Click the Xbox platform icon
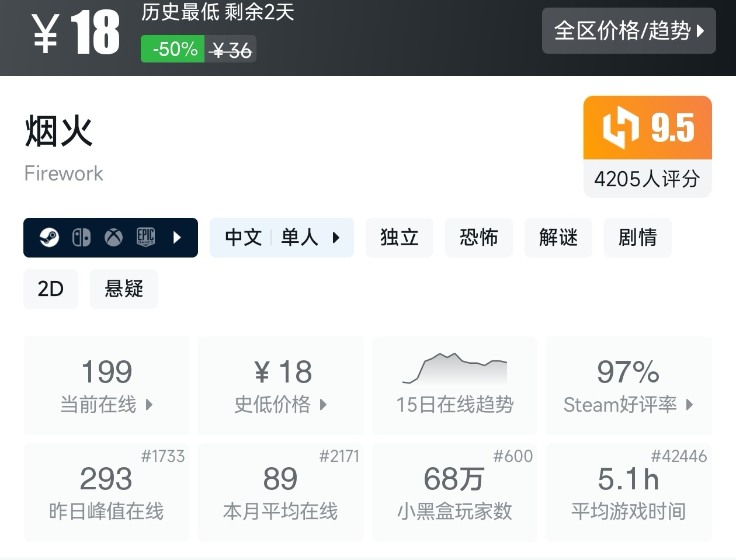This screenshot has height=560, width=736. coord(113,238)
